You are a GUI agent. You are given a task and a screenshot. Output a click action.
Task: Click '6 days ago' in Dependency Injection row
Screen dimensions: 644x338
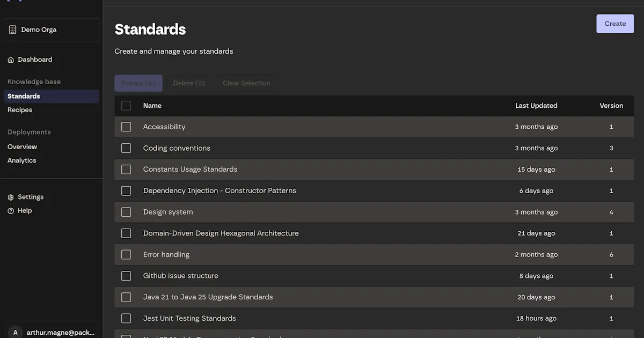(x=536, y=191)
